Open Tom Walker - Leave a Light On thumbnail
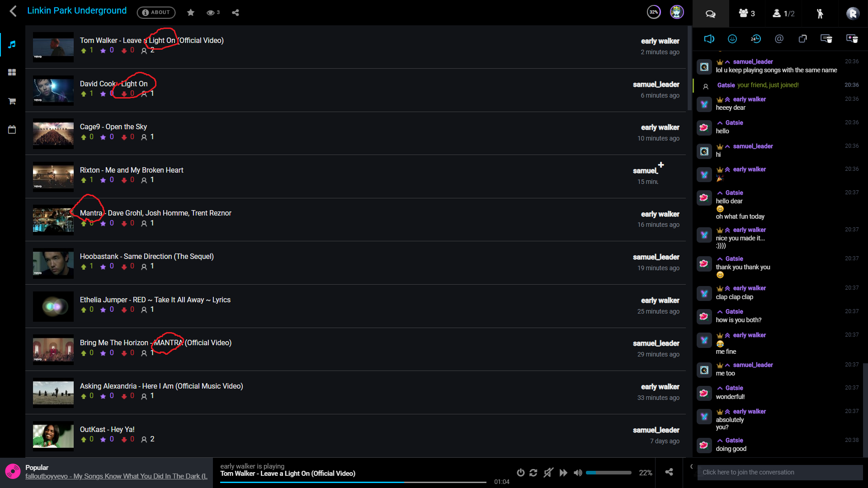 click(x=53, y=47)
